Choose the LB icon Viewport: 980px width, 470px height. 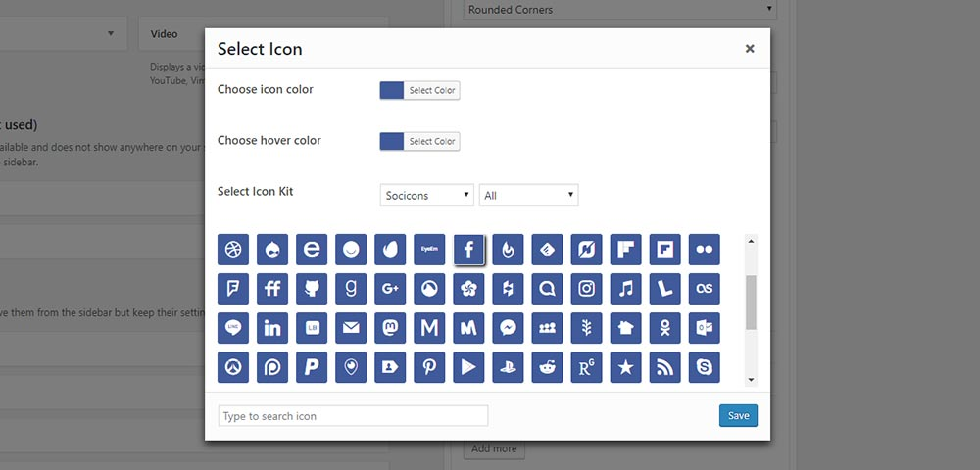[312, 328]
